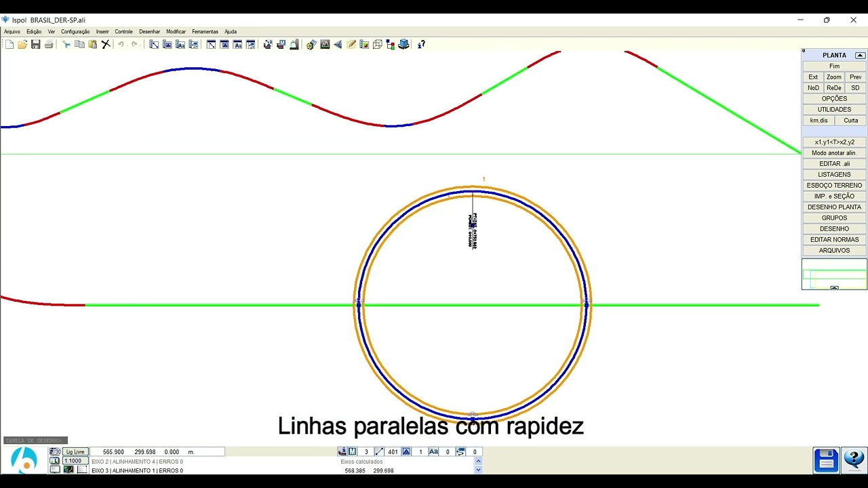Open GRUPOS in the side panel
Image resolution: width=868 pixels, height=488 pixels.
click(x=834, y=218)
